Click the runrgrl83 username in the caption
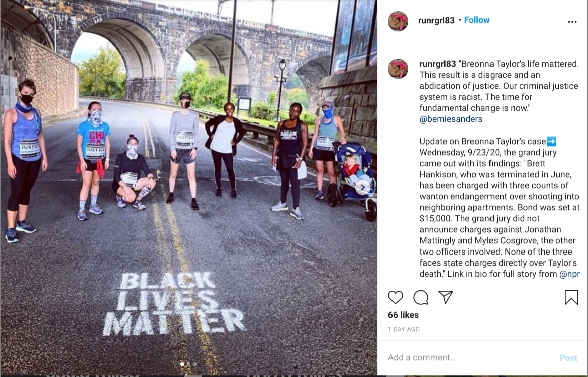588x377 pixels. click(x=438, y=64)
